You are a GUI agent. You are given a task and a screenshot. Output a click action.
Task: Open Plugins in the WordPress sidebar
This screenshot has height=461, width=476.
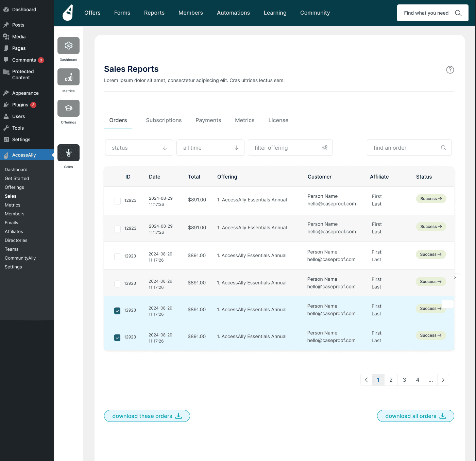coord(20,105)
